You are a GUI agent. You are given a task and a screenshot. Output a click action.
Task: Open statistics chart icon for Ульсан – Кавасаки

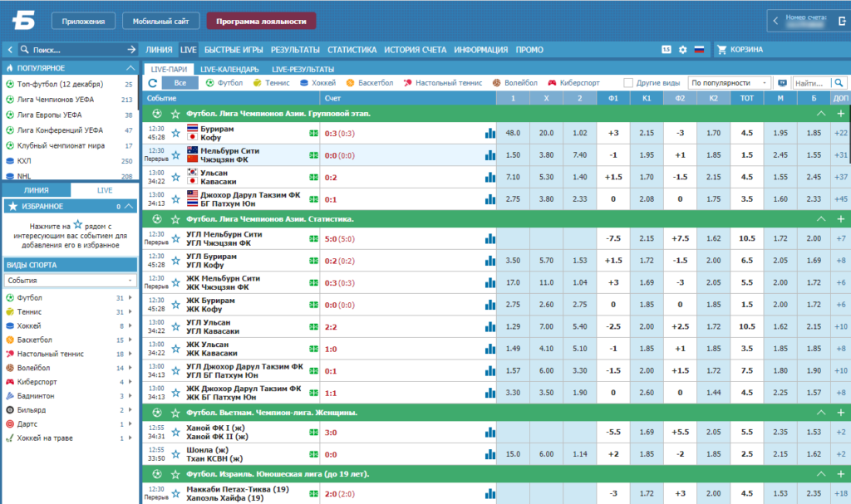490,177
